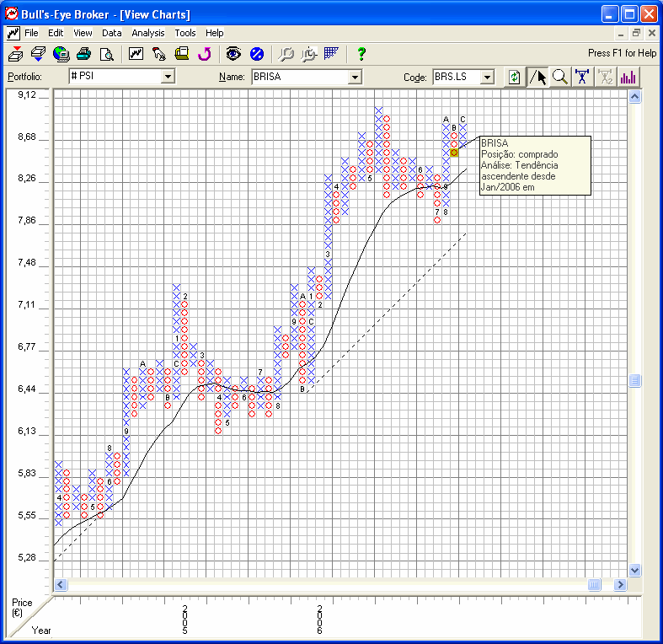Screen dimensions: 663x644
Task: Expand the Portfolio dropdown showing # PSI
Action: [167, 77]
